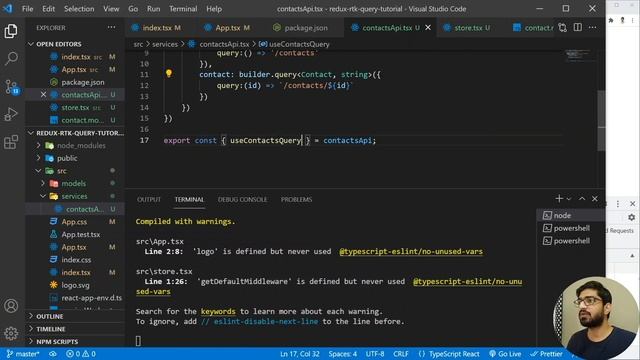Click the keywords link in terminal
This screenshot has height=360, width=640.
tap(218, 311)
